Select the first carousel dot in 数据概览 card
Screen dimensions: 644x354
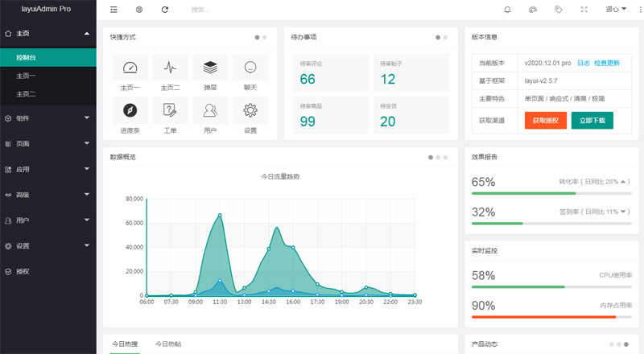[431, 157]
